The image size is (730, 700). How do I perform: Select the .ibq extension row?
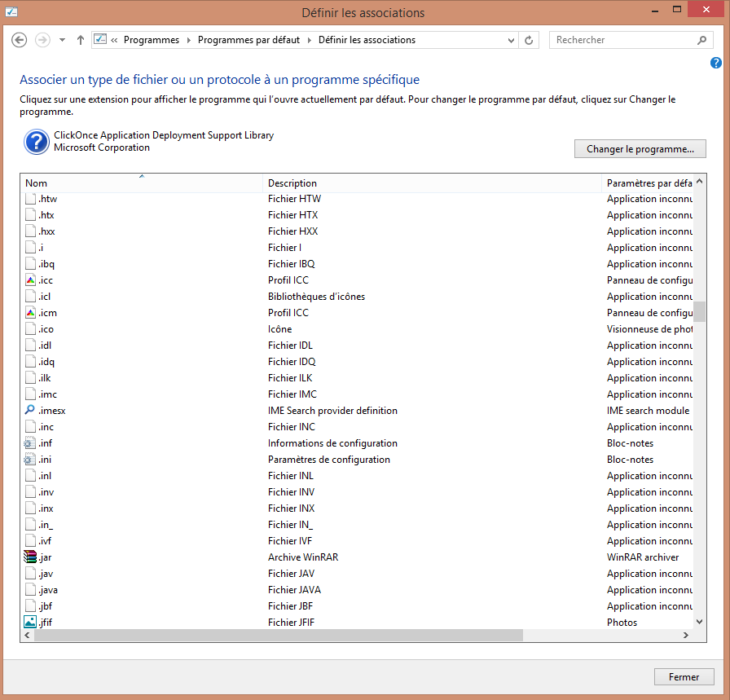(357, 263)
